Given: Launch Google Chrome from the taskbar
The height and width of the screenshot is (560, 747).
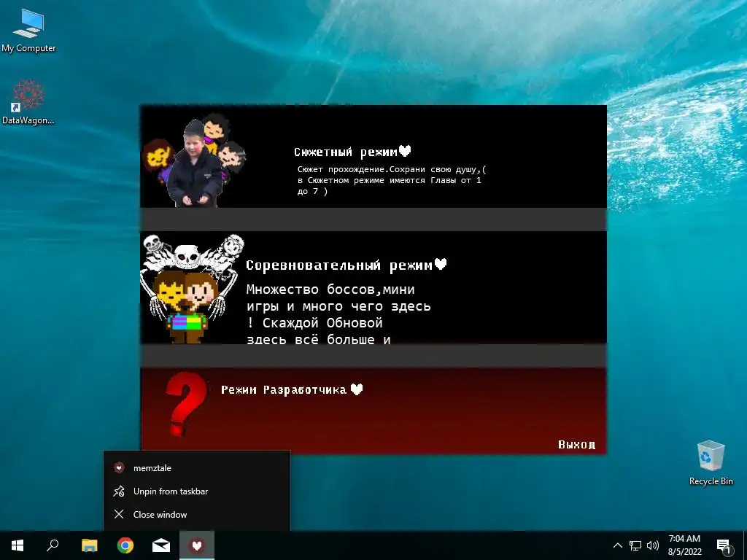Looking at the screenshot, I should click(125, 545).
